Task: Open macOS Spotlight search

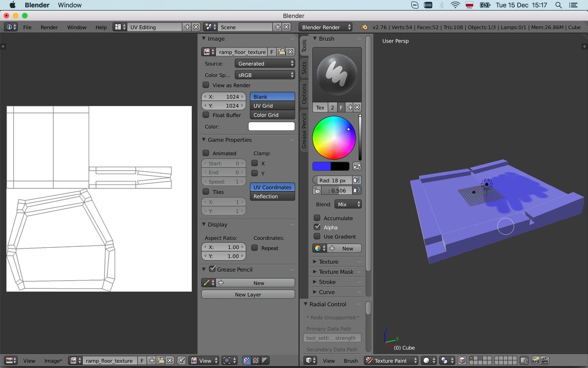Action: (x=558, y=5)
